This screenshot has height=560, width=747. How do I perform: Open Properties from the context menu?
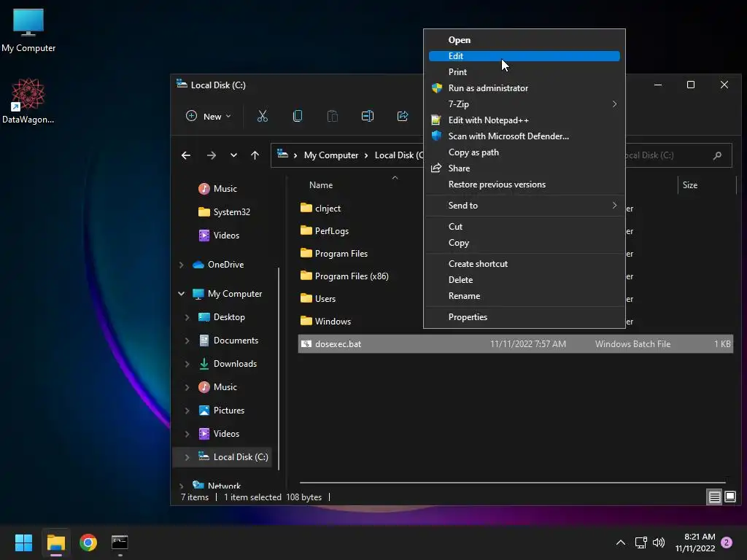(x=524, y=317)
